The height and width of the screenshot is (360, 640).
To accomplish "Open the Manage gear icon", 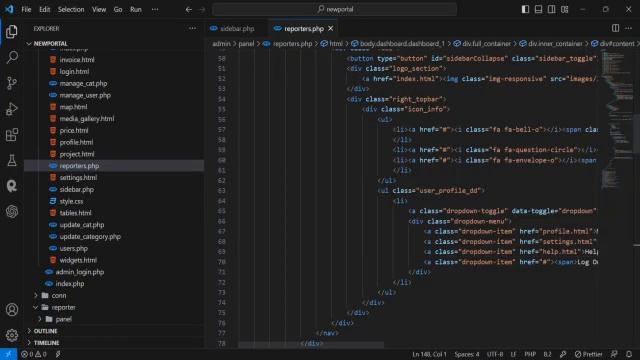I will (12, 335).
